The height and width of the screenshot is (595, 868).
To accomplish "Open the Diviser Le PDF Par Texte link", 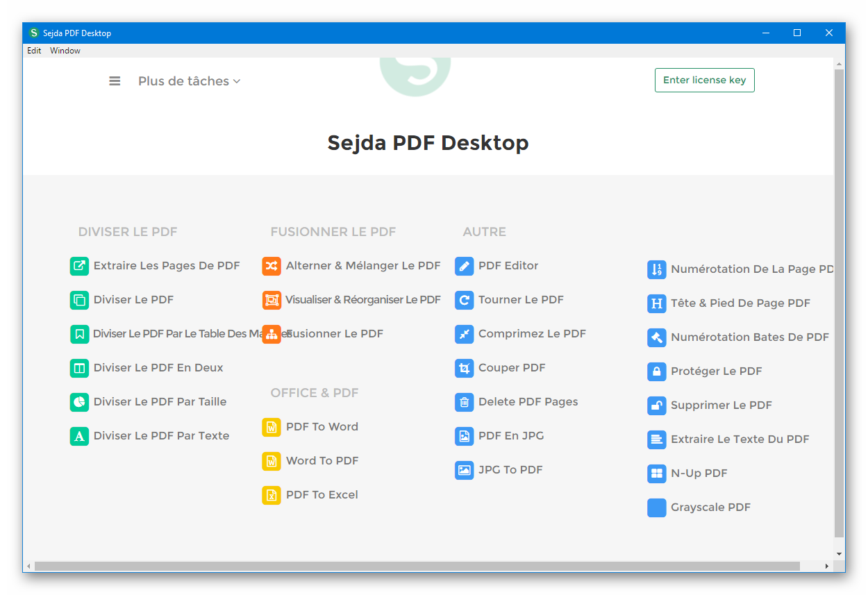I will pos(161,436).
